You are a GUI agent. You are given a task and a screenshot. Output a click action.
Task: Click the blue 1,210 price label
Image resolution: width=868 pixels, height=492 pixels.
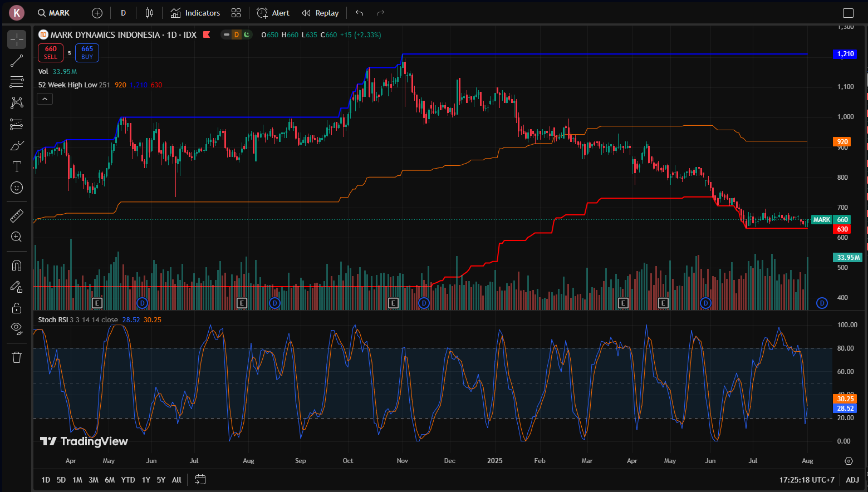tap(845, 54)
